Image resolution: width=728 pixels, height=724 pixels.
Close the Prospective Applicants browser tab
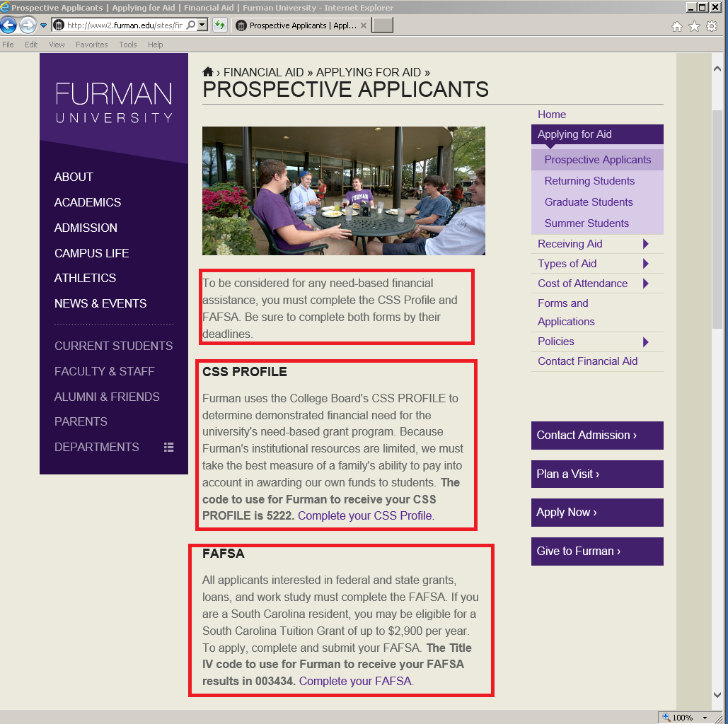[364, 25]
